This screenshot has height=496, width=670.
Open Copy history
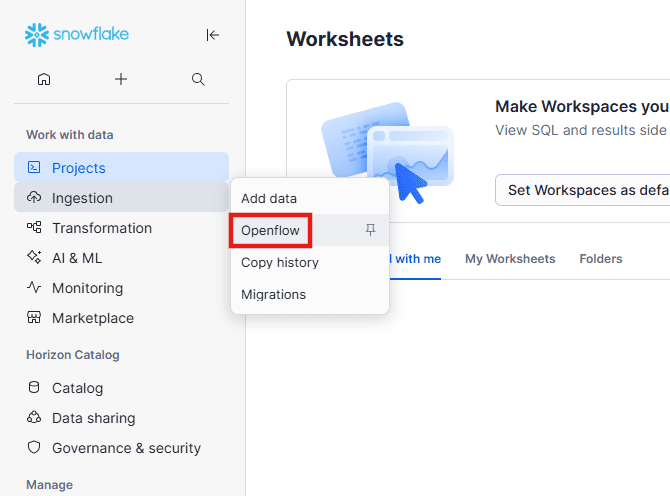(x=310, y=262)
